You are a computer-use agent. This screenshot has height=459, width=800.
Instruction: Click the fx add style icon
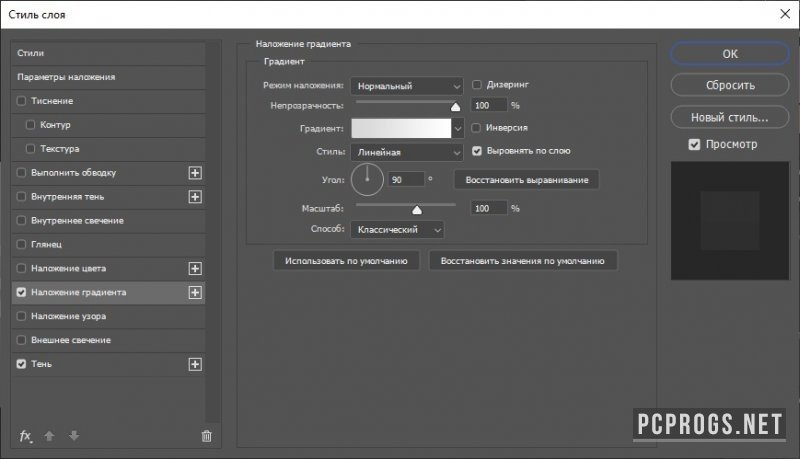pyautogui.click(x=26, y=436)
